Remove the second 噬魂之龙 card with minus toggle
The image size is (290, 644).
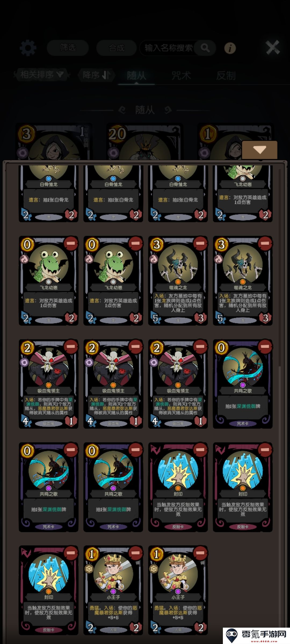[265, 243]
